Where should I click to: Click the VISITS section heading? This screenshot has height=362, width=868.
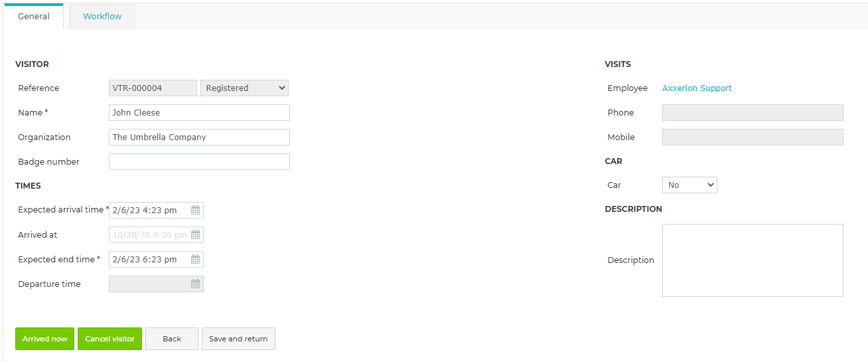tap(618, 64)
